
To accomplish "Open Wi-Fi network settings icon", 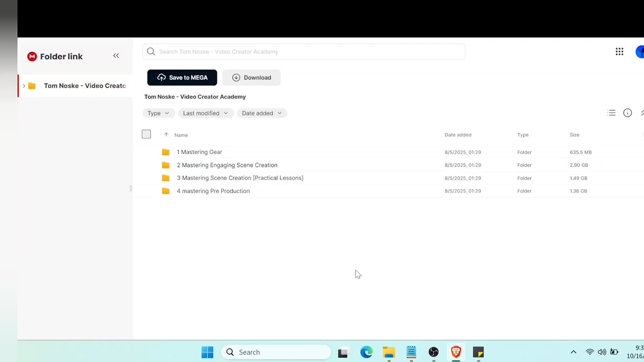I will [x=590, y=352].
